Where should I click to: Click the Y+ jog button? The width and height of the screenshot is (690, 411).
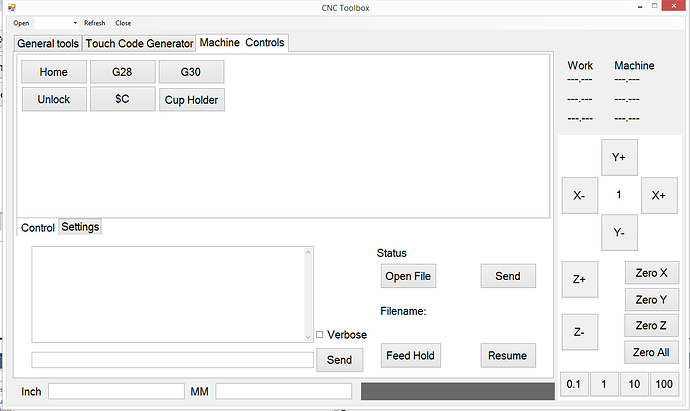pyautogui.click(x=619, y=158)
